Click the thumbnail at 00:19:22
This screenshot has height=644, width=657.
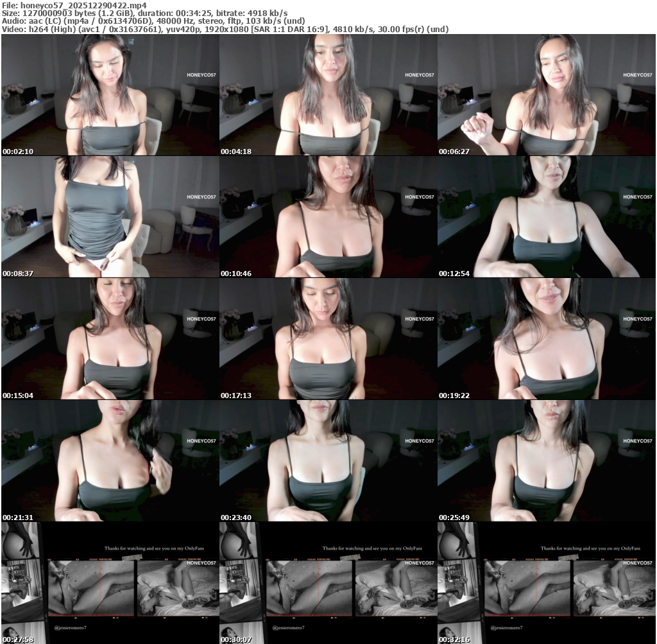click(546, 338)
